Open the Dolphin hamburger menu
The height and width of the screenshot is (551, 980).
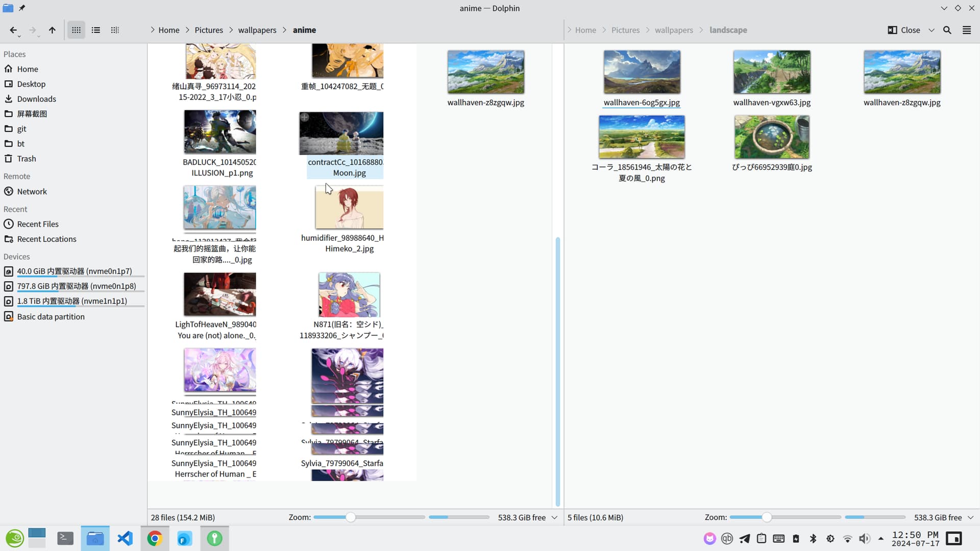967,30
